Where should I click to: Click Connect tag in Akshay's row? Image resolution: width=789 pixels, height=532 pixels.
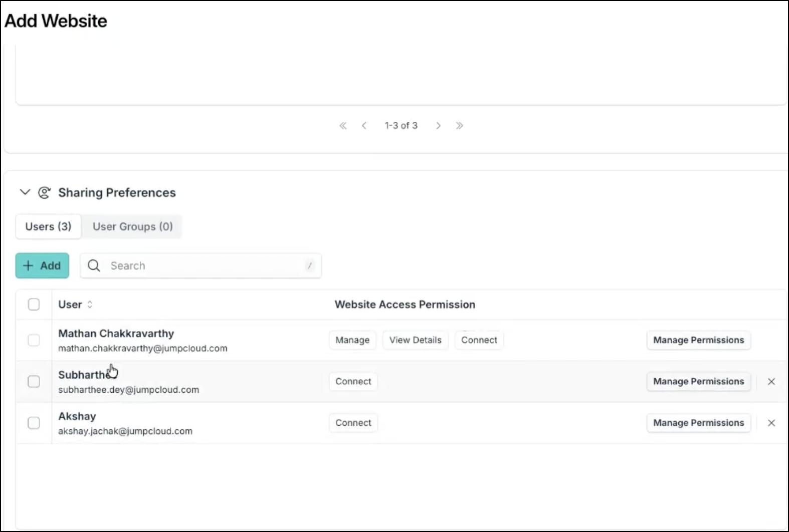pyautogui.click(x=353, y=423)
